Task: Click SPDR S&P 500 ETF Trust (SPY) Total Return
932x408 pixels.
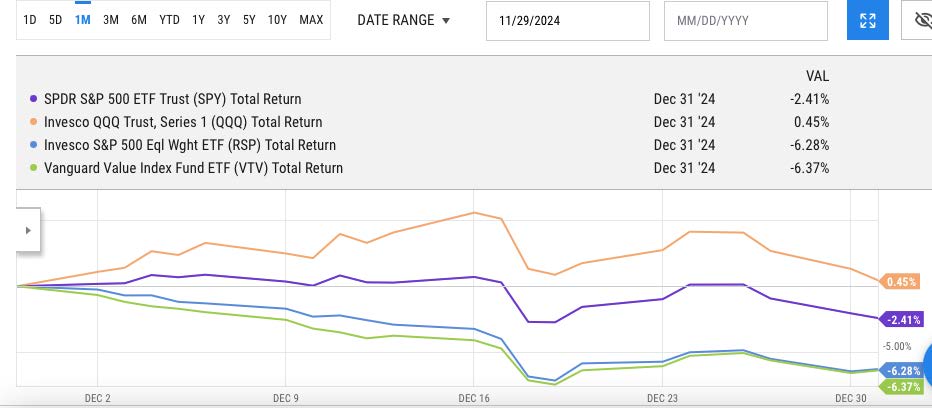Action: tap(172, 99)
